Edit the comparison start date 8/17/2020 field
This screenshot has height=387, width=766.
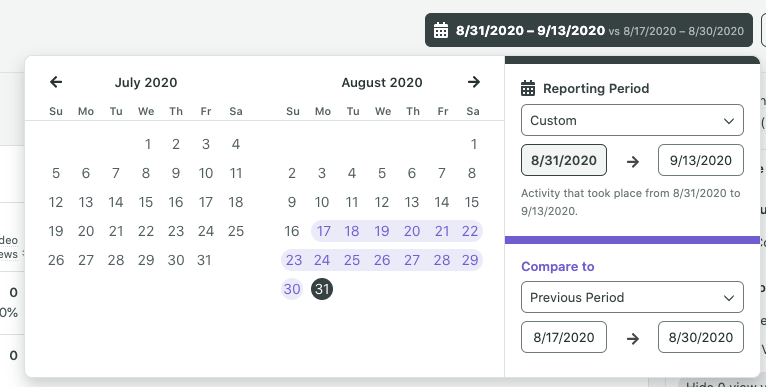564,337
